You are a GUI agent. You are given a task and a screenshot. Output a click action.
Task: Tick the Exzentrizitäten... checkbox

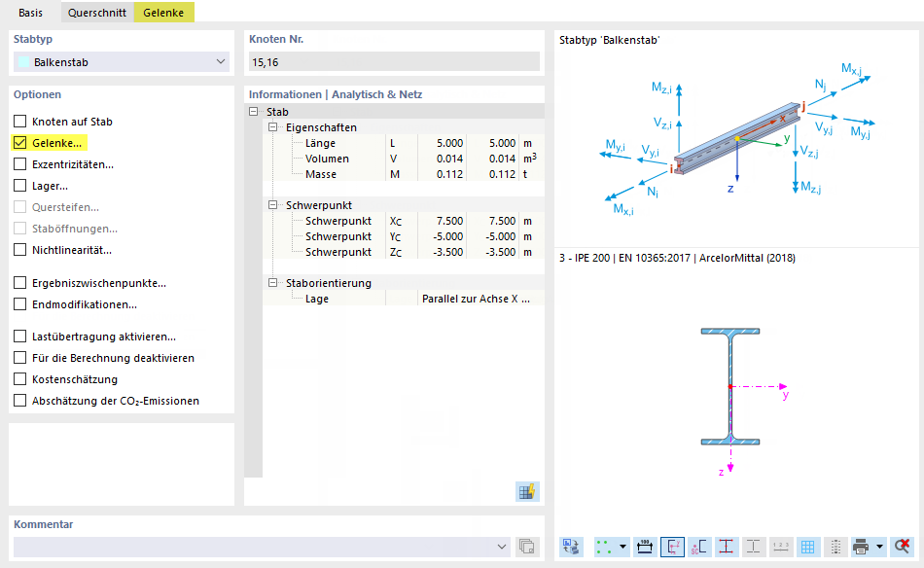(x=20, y=163)
